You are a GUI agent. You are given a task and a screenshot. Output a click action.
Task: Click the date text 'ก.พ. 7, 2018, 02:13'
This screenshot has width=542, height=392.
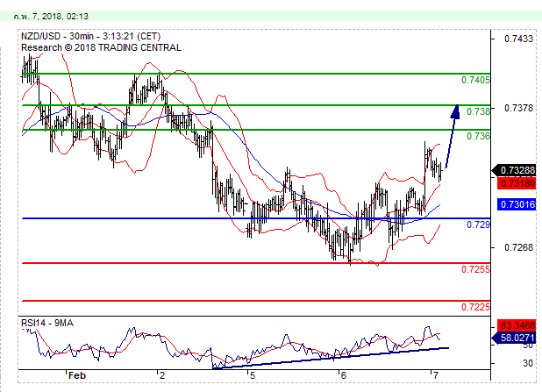[x=51, y=17]
